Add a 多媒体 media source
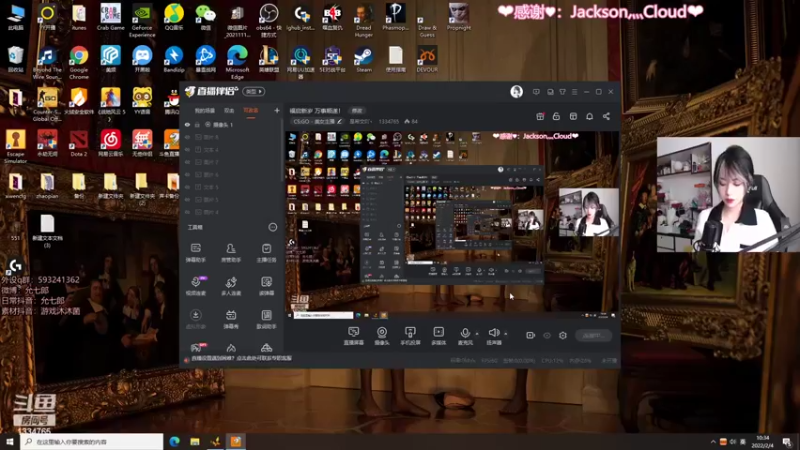 438,336
